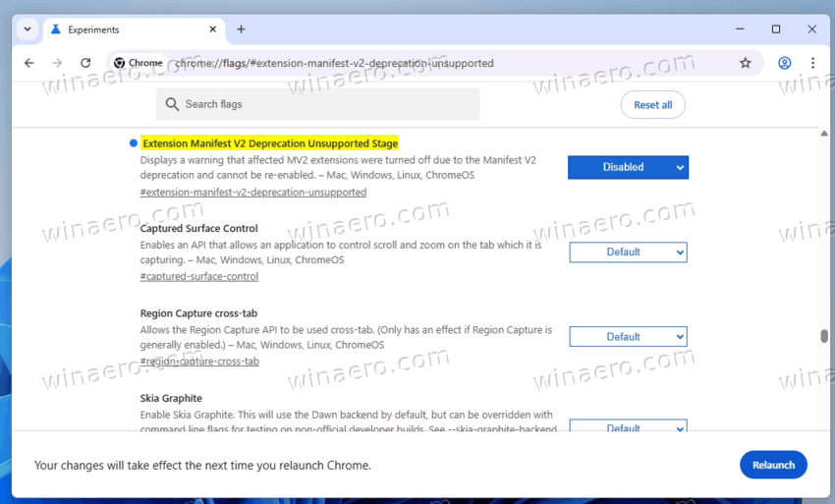Click the Reset all button

point(652,105)
